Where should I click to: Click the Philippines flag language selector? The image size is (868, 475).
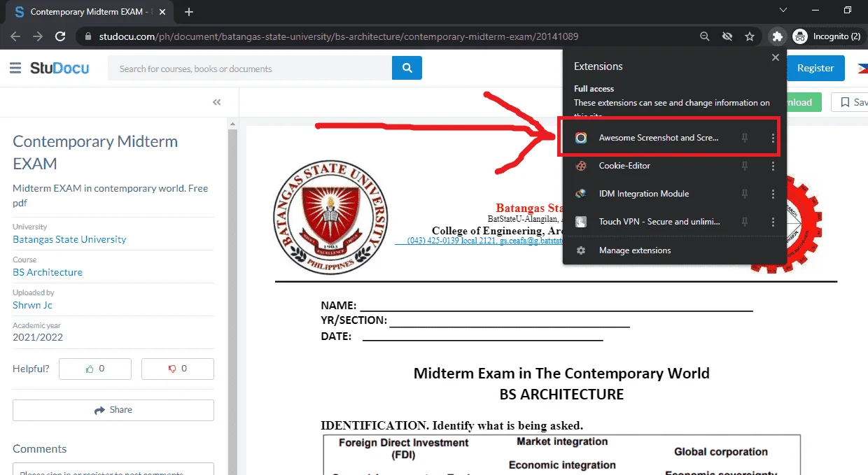862,68
